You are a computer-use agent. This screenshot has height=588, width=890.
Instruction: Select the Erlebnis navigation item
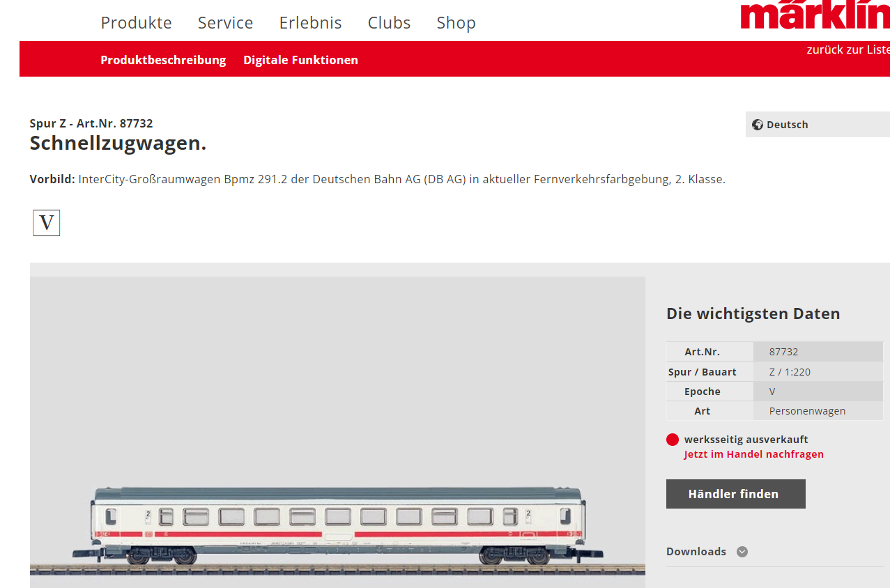(310, 23)
